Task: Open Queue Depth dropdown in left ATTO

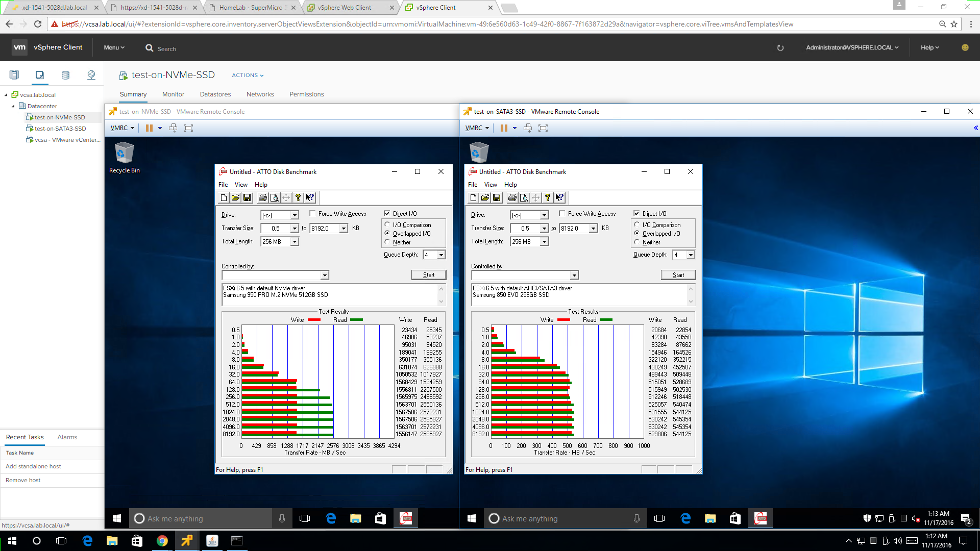Action: coord(442,255)
